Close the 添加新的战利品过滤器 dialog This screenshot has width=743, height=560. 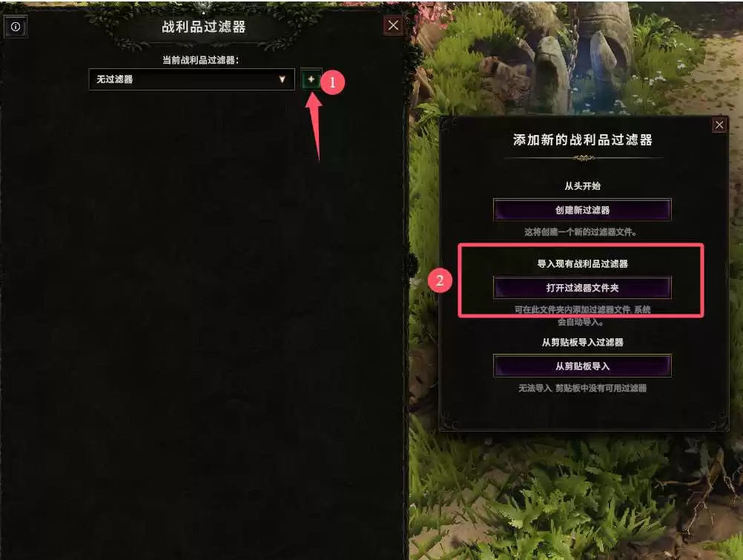[719, 125]
